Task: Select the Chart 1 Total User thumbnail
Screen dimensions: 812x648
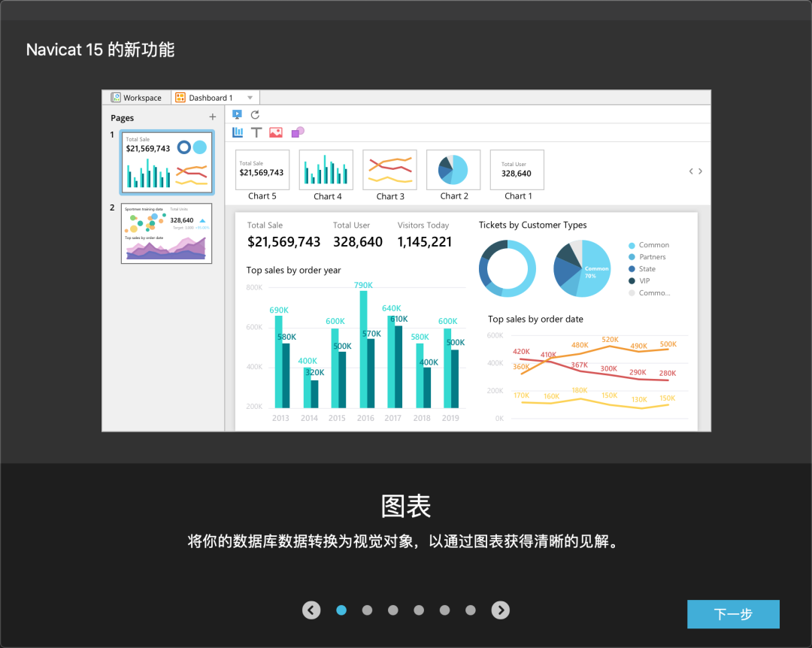Action: coord(517,170)
